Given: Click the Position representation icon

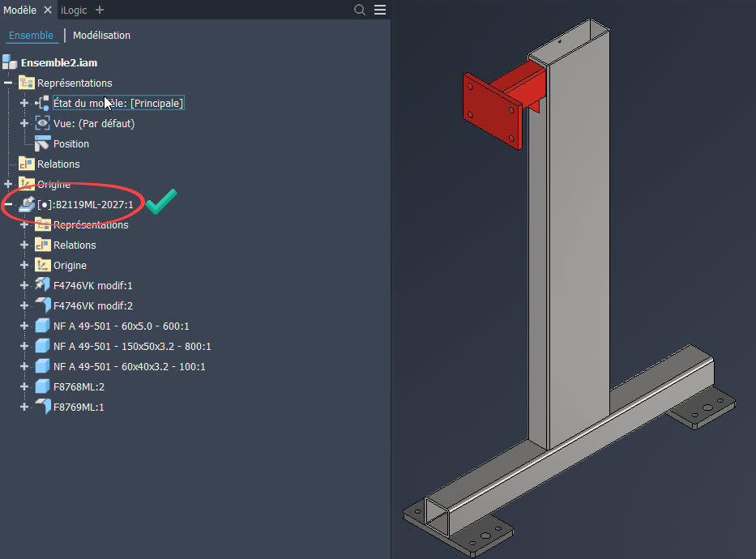Looking at the screenshot, I should coord(42,143).
